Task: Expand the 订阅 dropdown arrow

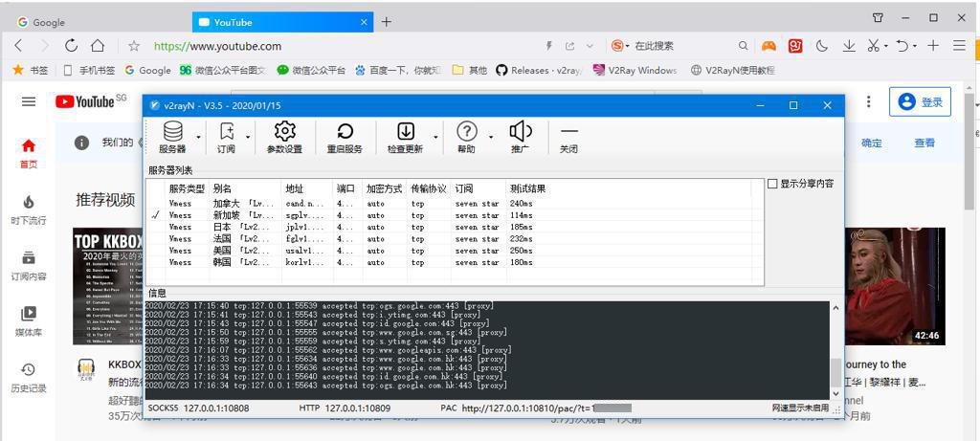Action: (248, 137)
